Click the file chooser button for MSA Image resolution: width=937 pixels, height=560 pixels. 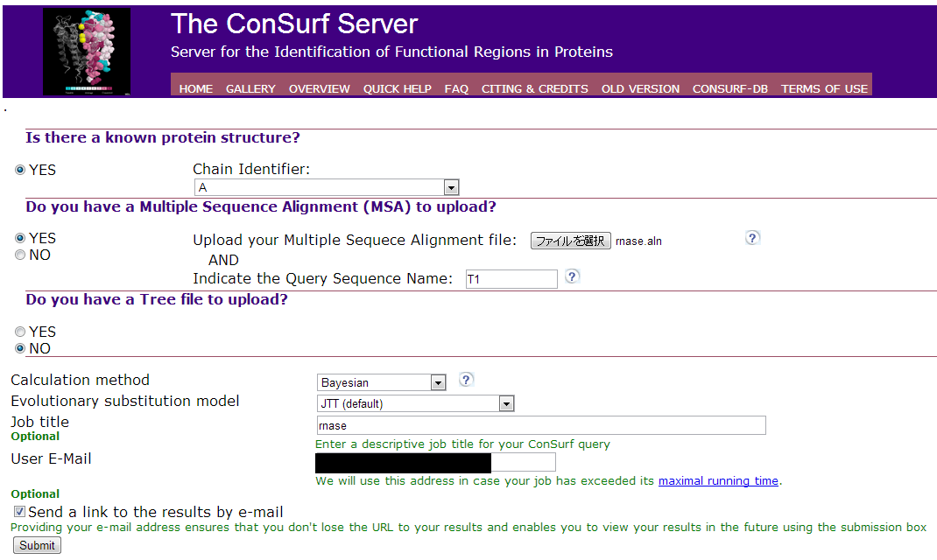570,241
